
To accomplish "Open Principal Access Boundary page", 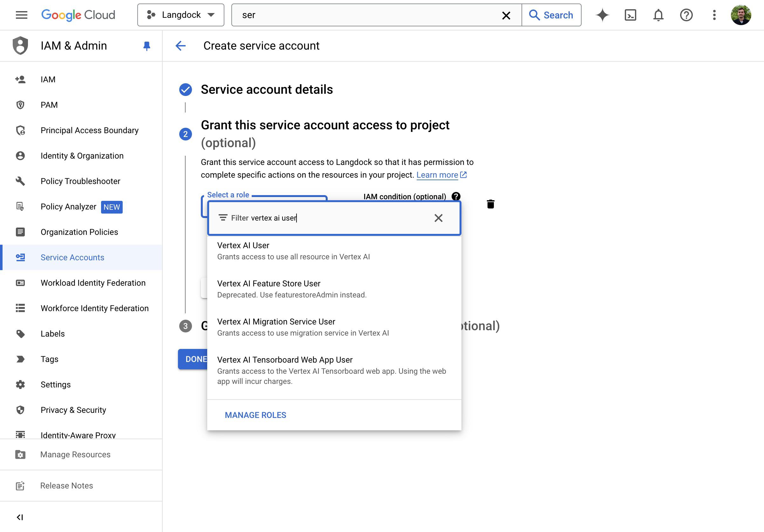I will [x=81, y=130].
